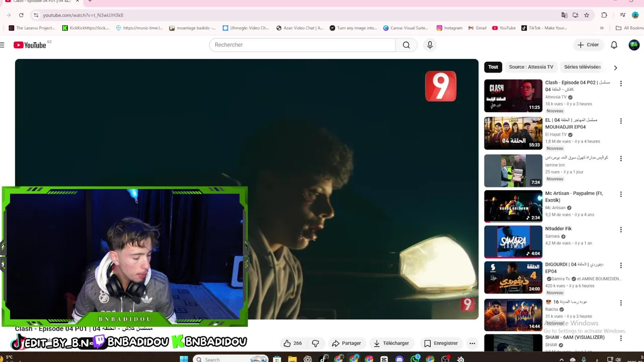Open the Gmail bookmark
Viewport: 644px width, 362px height.
coord(477,28)
